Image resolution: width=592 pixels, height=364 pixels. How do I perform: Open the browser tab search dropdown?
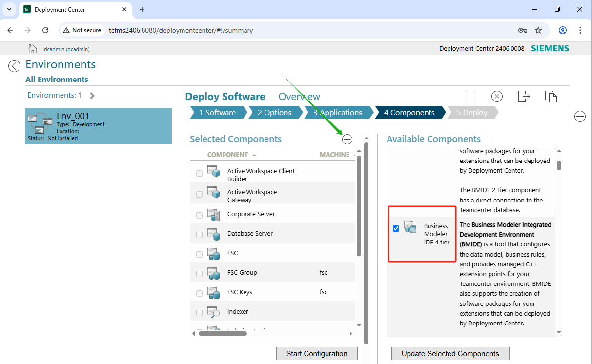9,9
